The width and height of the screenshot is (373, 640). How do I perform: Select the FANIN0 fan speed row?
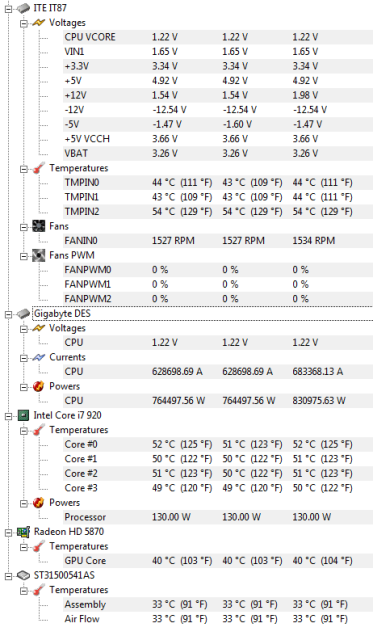(218, 241)
